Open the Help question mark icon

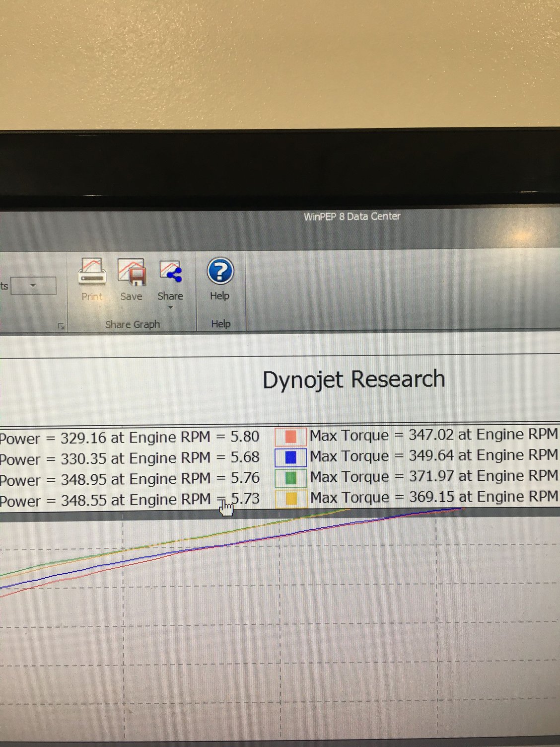coord(220,271)
